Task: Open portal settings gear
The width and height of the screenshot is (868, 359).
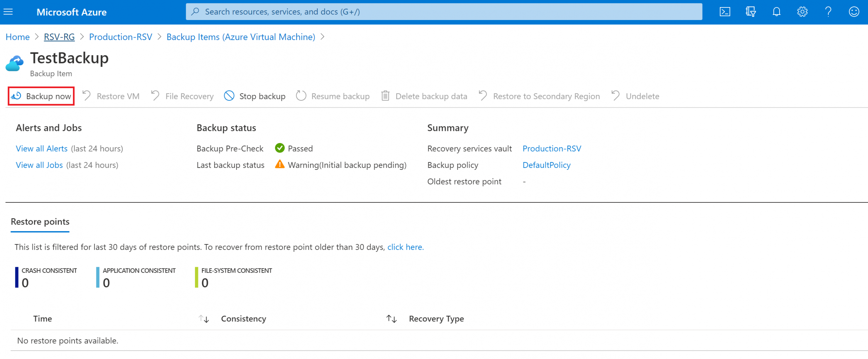Action: click(802, 12)
